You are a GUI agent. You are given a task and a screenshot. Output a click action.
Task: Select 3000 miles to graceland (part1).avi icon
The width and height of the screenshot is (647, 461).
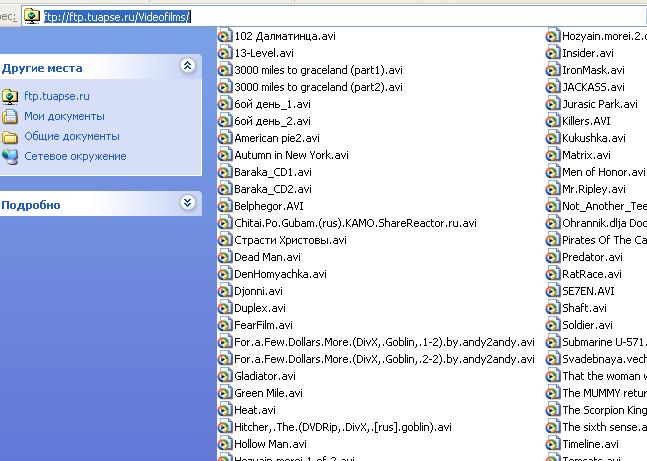pyautogui.click(x=224, y=70)
